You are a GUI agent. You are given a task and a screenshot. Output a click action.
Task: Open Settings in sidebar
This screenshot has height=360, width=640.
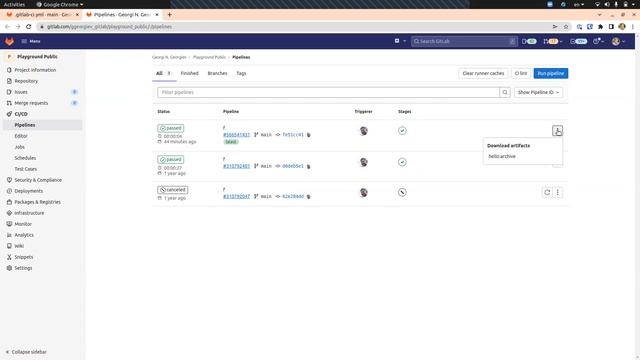(23, 269)
